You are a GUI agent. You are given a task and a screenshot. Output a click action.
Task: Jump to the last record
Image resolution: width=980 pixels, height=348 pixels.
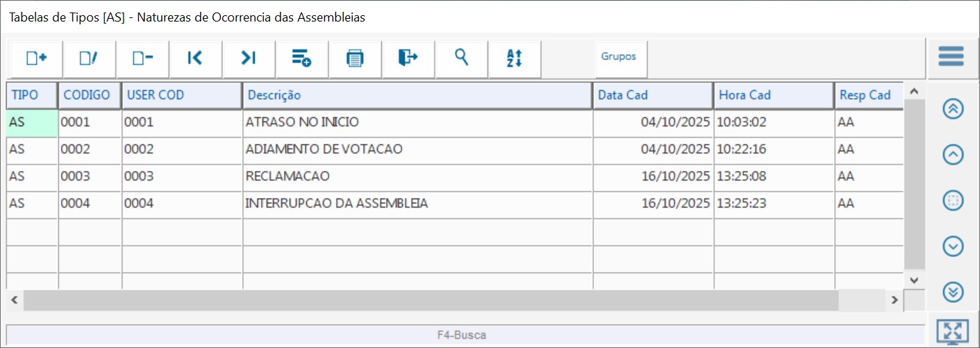249,58
